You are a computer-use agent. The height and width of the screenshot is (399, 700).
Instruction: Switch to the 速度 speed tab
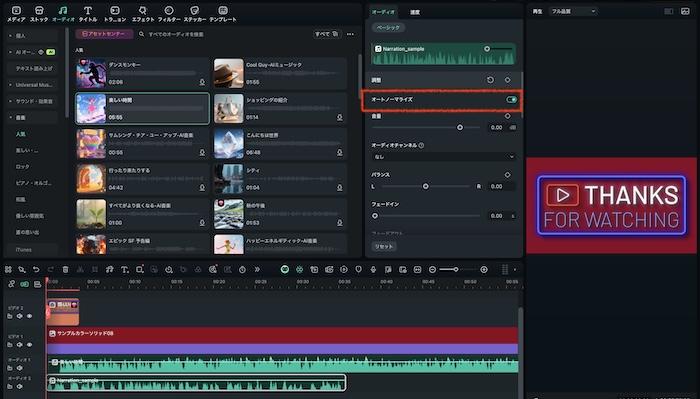coord(415,12)
